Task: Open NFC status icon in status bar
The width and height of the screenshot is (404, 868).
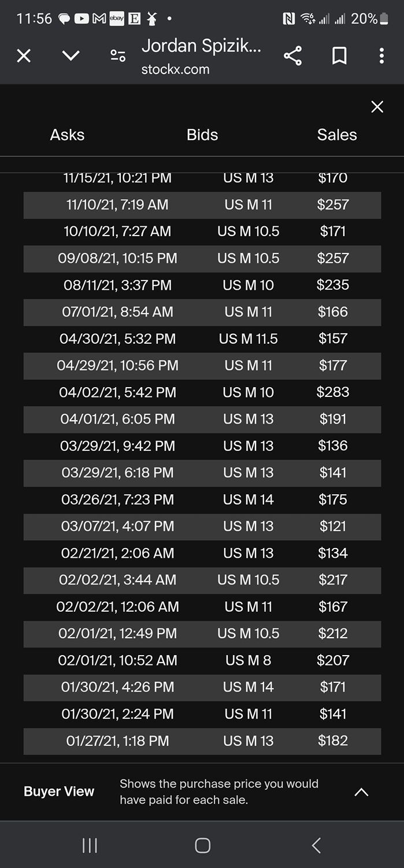Action: point(288,19)
